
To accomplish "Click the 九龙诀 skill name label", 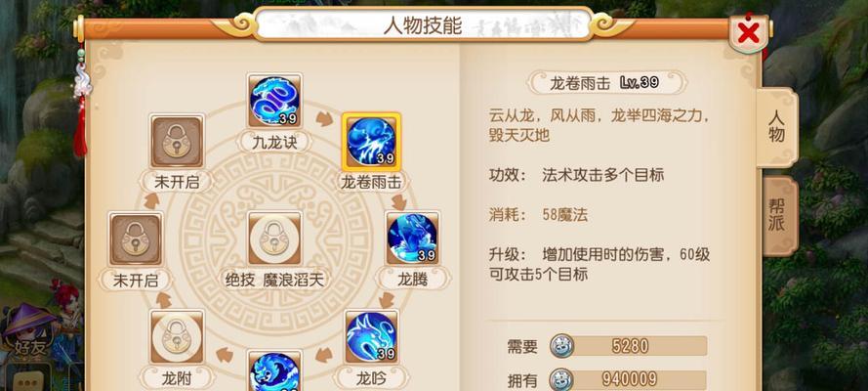I will click(274, 143).
